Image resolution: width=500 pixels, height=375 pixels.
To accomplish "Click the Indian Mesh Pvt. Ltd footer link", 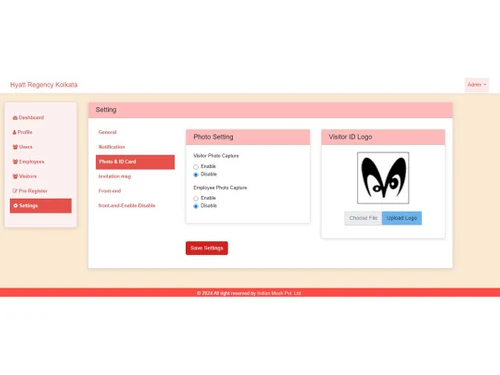I will 279,293.
